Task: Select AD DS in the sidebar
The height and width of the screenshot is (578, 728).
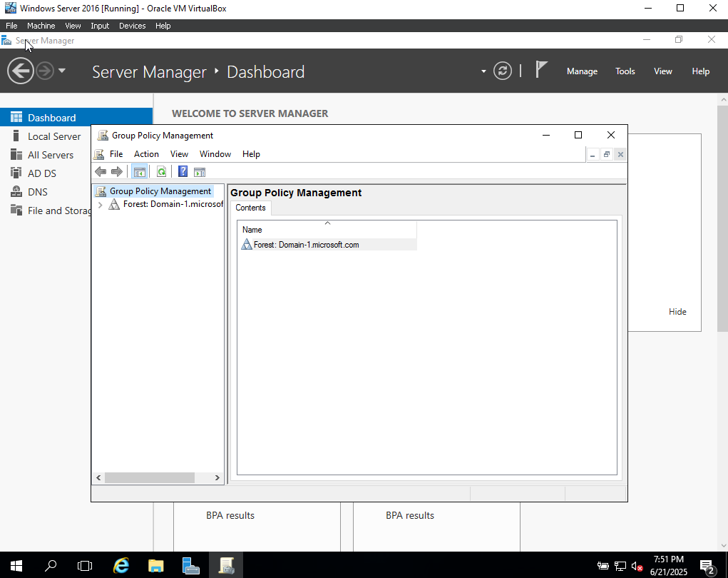Action: (42, 173)
